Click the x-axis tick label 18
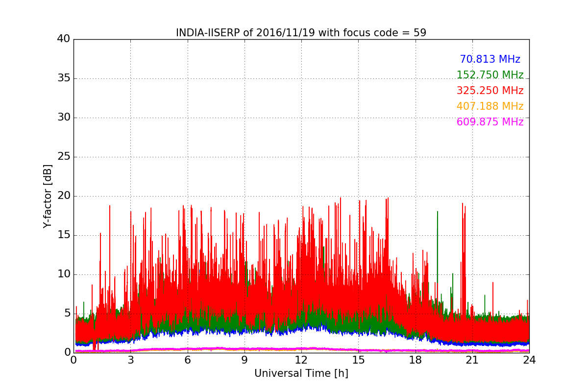The width and height of the screenshot is (588, 392). (416, 360)
